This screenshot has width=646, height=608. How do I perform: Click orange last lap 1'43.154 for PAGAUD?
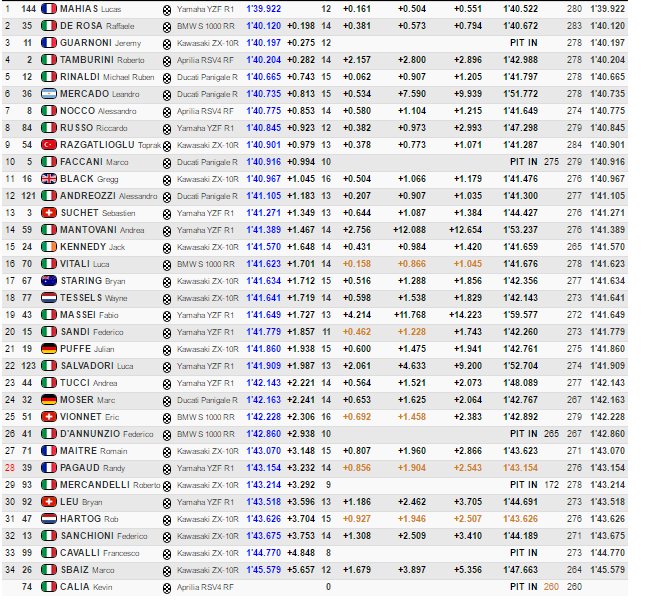tap(521, 468)
